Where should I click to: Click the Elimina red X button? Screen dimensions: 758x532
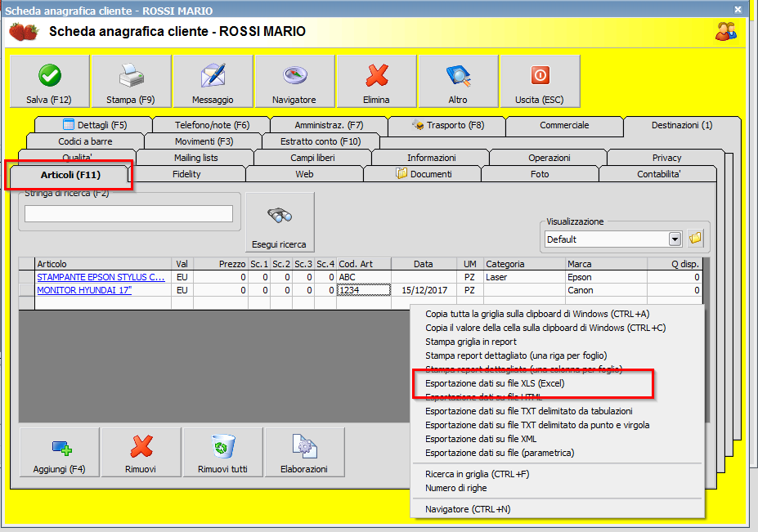[x=377, y=81]
